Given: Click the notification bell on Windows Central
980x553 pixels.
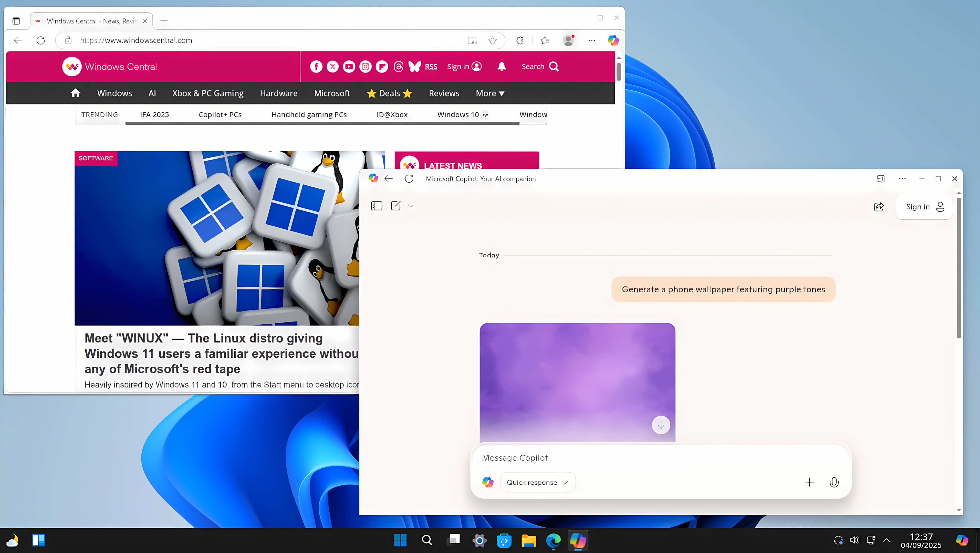Looking at the screenshot, I should pos(502,67).
